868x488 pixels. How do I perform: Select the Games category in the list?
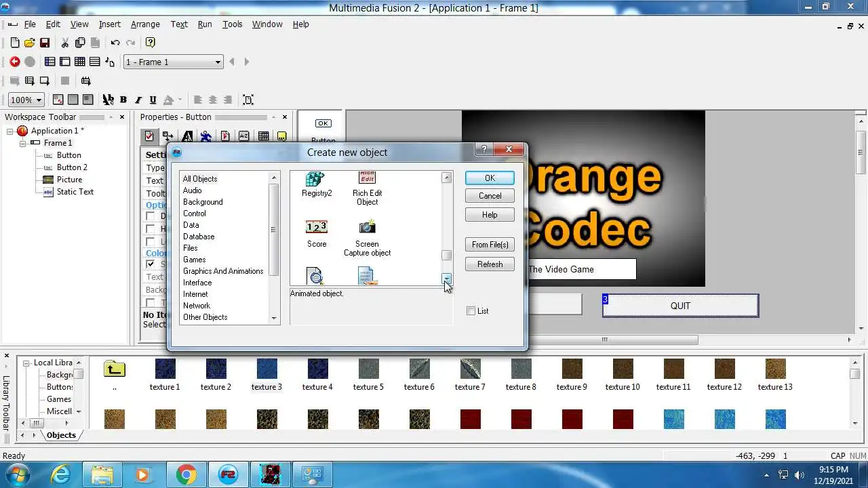(195, 260)
